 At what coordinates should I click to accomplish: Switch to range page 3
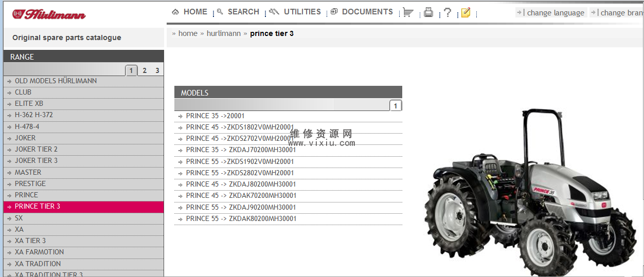pos(157,70)
